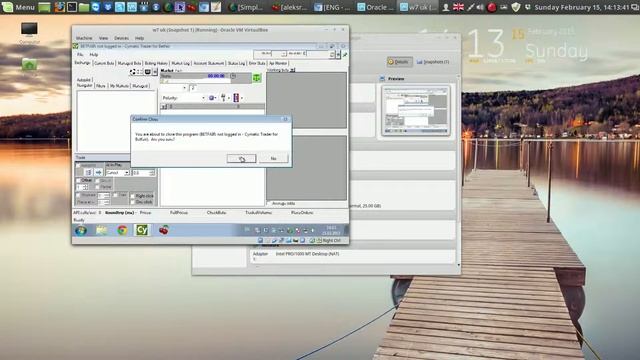Switch to Api Monitor tab
The width and height of the screenshot is (640, 360).
pos(278,63)
